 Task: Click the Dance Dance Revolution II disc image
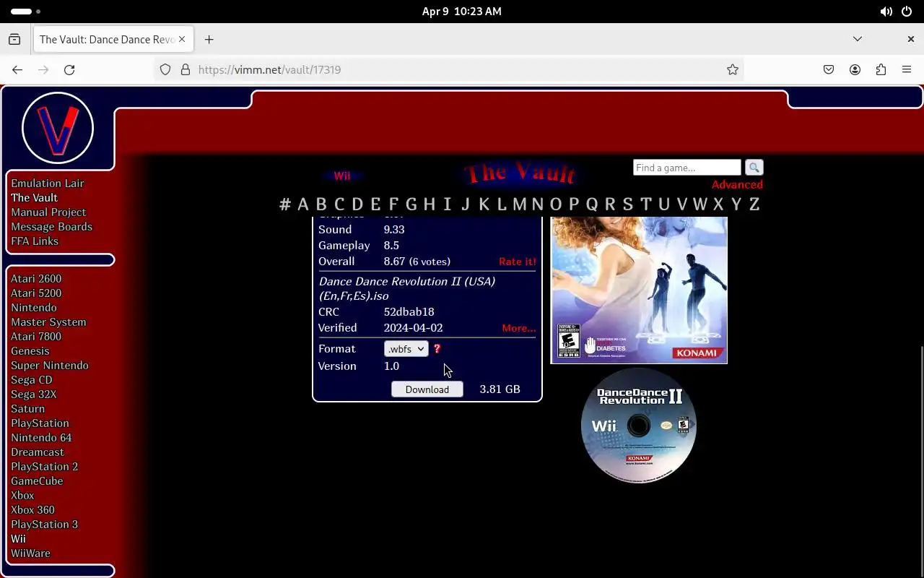tap(639, 426)
